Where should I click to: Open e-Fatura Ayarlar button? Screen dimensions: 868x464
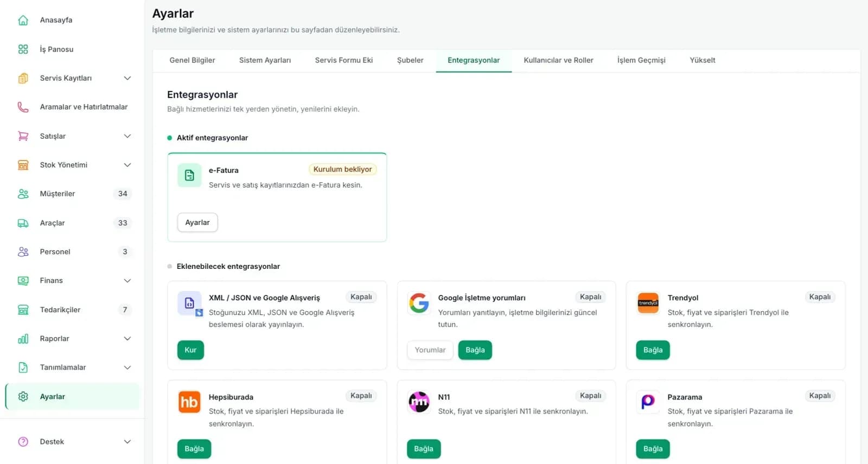(197, 222)
